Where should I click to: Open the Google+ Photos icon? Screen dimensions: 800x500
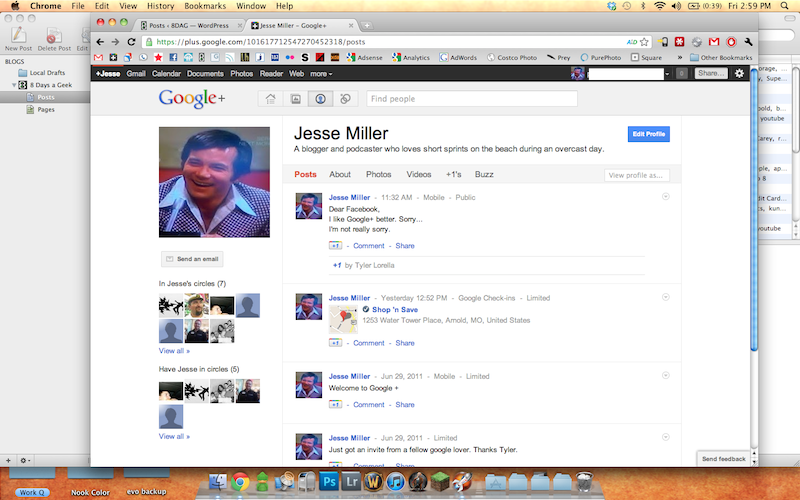point(295,98)
